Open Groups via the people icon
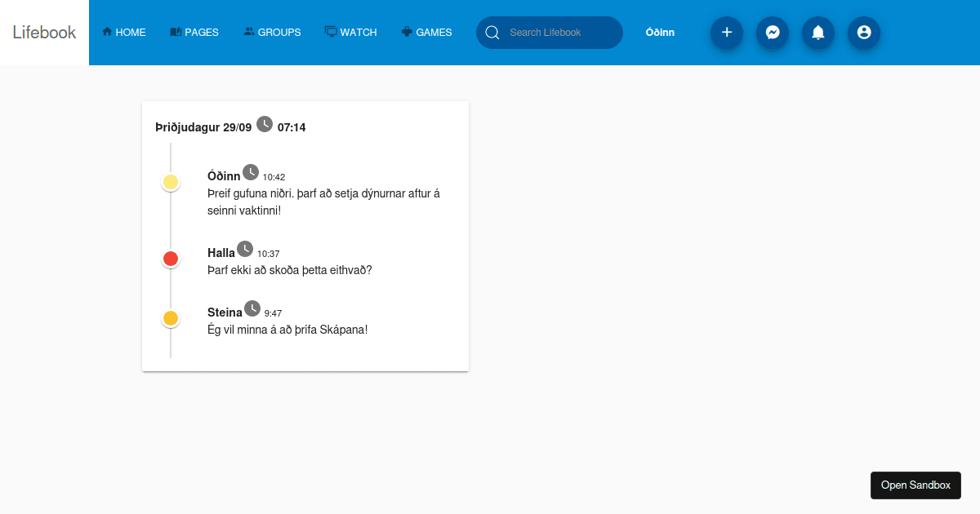This screenshot has width=980, height=514. click(247, 32)
